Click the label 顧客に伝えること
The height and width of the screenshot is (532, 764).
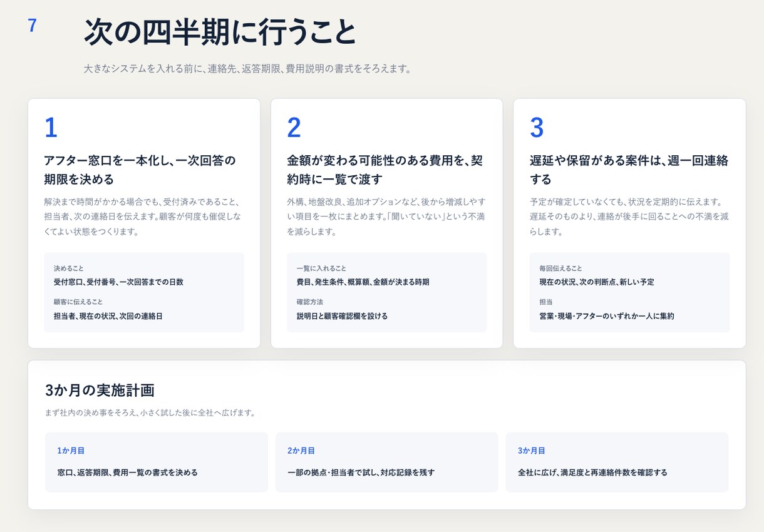(x=78, y=302)
